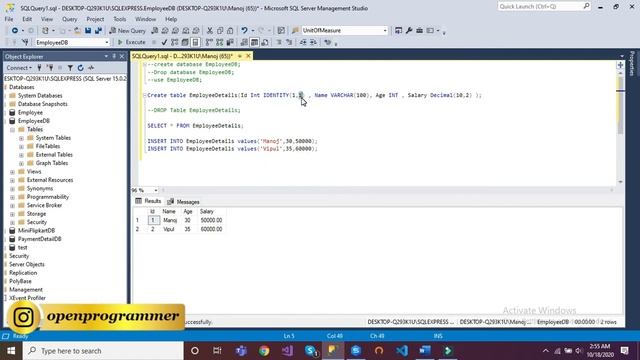Open the Help menu

pyautogui.click(x=171, y=19)
